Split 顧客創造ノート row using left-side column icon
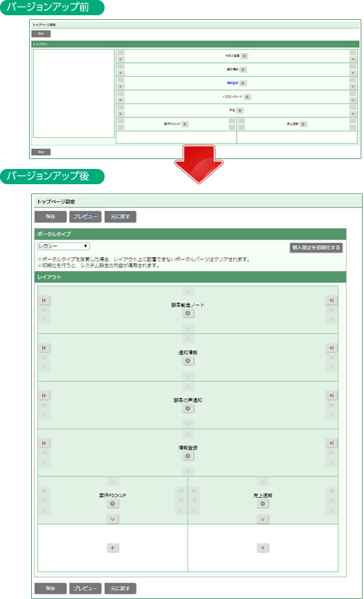This screenshot has width=364, height=599. click(44, 300)
